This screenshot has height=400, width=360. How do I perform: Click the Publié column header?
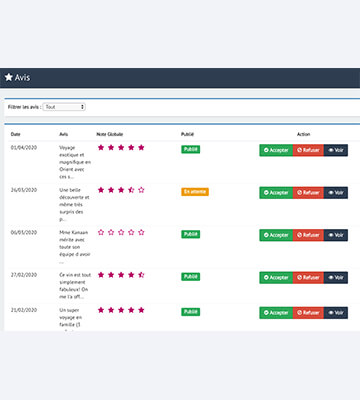tap(187, 134)
